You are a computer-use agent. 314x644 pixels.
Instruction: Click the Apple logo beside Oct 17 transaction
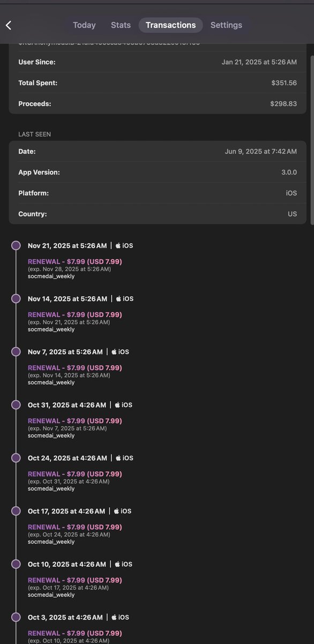(x=116, y=511)
